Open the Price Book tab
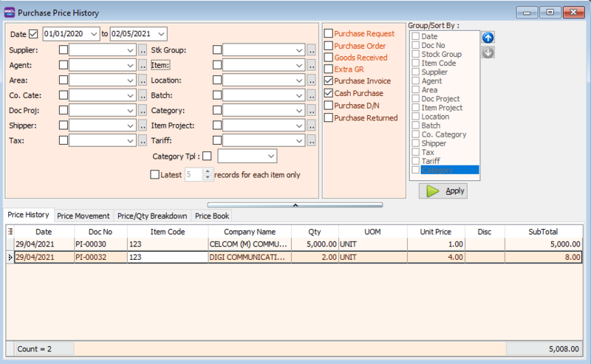Screen dimensions: 591x364 coord(211,216)
